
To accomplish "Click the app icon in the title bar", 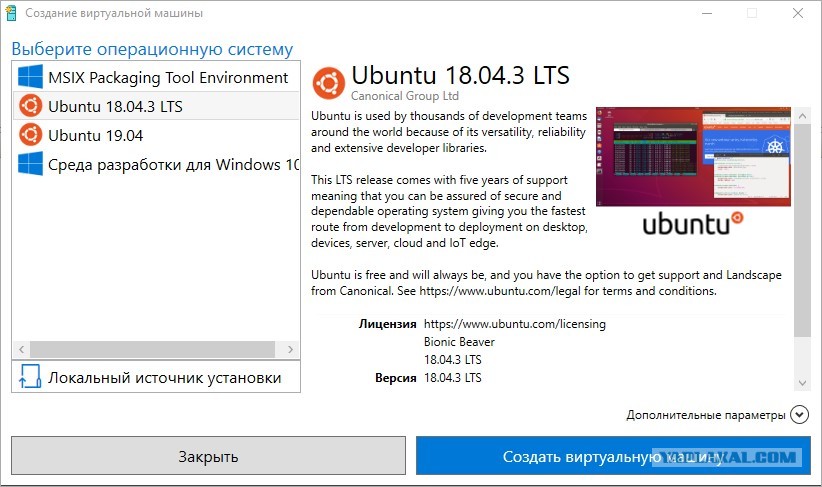I will (10, 13).
